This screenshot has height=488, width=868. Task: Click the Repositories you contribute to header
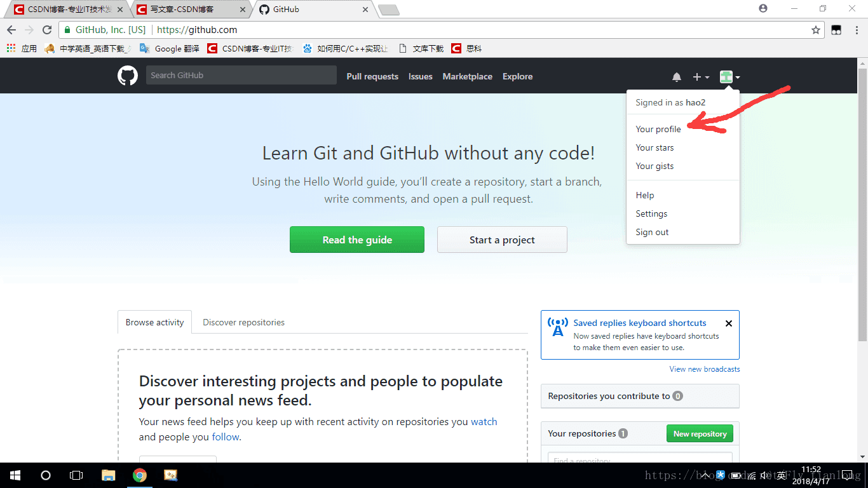tap(640, 396)
